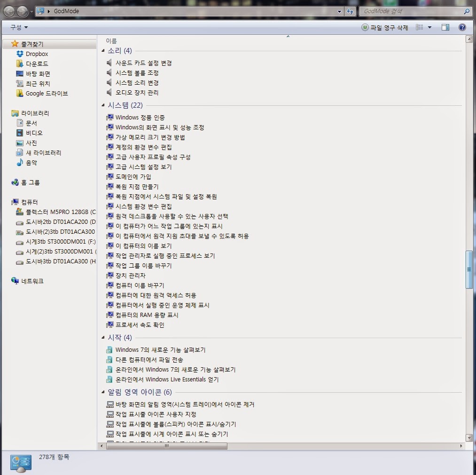Open Windows 7의 새로운 기능 살펴보기
This screenshot has width=476, height=475.
[160, 350]
